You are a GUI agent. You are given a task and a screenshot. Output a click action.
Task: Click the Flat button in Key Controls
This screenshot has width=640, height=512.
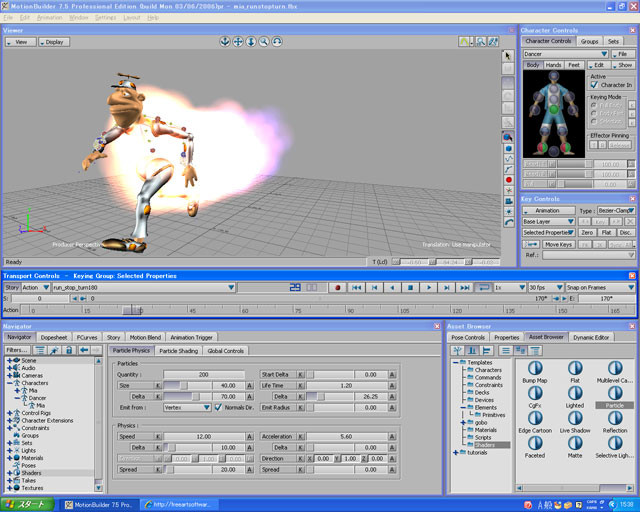click(x=606, y=232)
